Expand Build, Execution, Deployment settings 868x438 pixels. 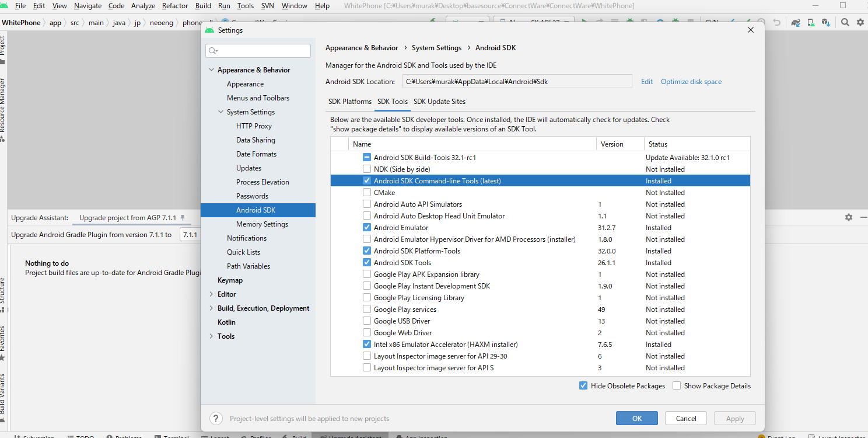point(211,308)
